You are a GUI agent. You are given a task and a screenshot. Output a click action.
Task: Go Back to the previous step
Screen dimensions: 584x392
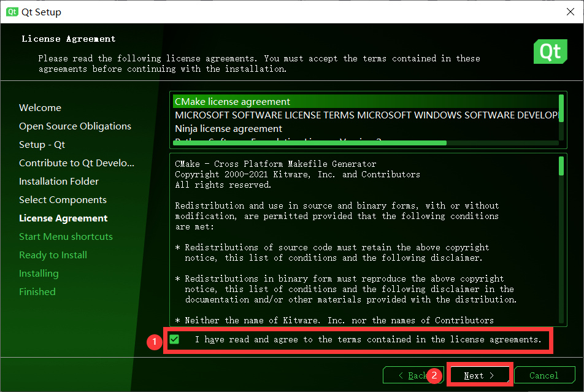click(x=413, y=375)
